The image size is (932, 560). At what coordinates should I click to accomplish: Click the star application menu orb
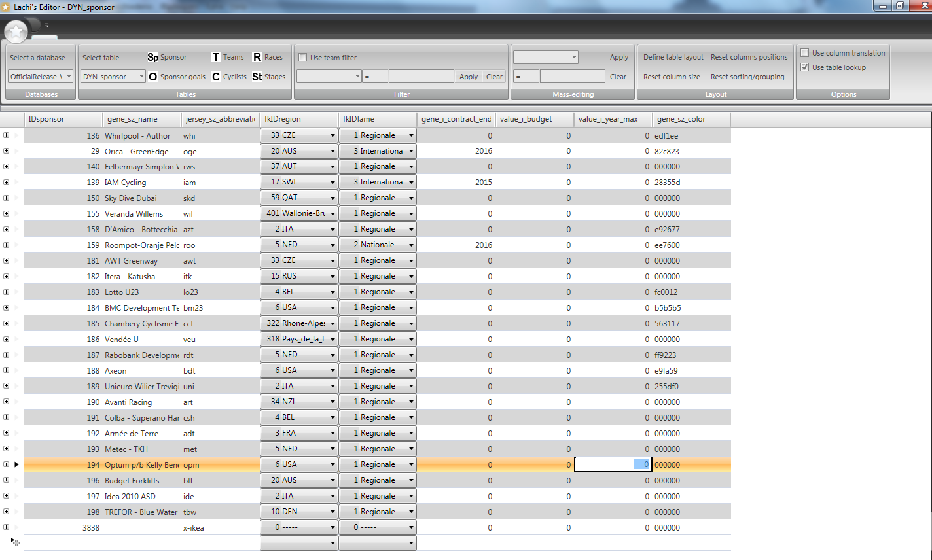click(16, 31)
